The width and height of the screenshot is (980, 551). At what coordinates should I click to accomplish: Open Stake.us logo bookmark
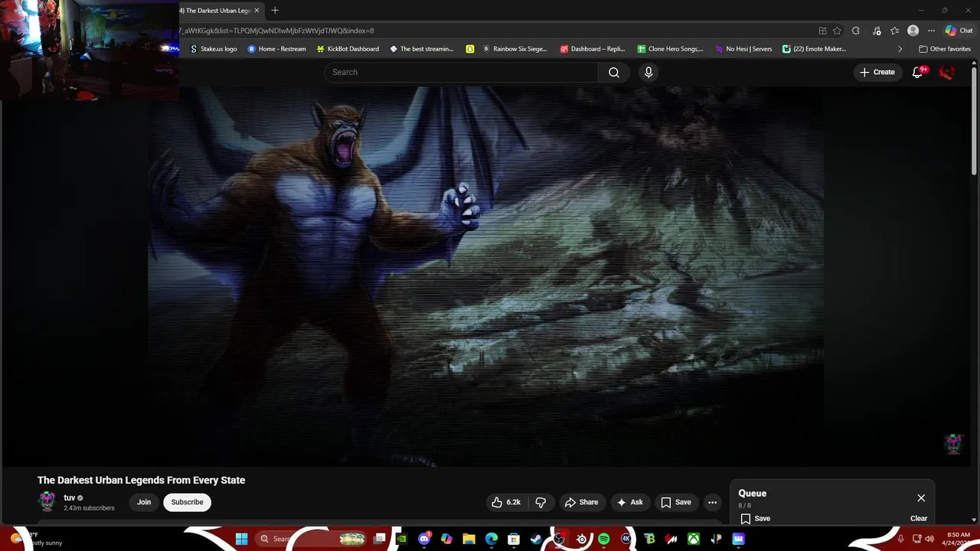pos(214,49)
